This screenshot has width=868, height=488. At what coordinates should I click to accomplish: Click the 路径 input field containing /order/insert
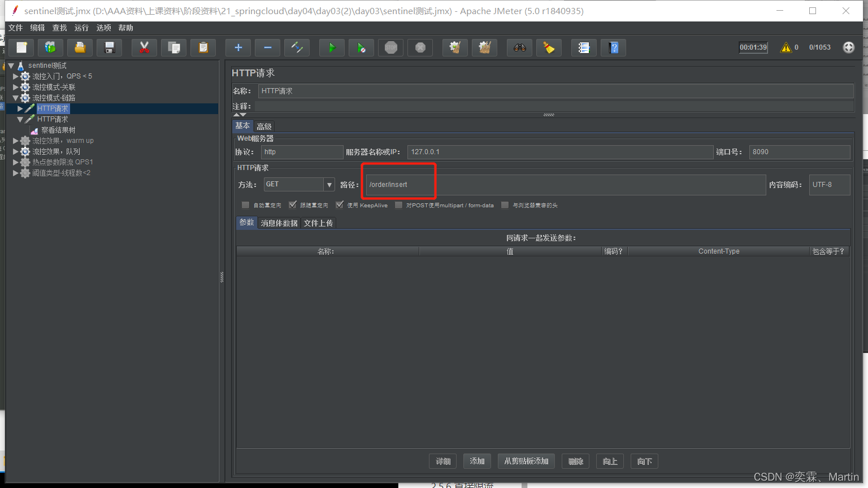point(565,185)
